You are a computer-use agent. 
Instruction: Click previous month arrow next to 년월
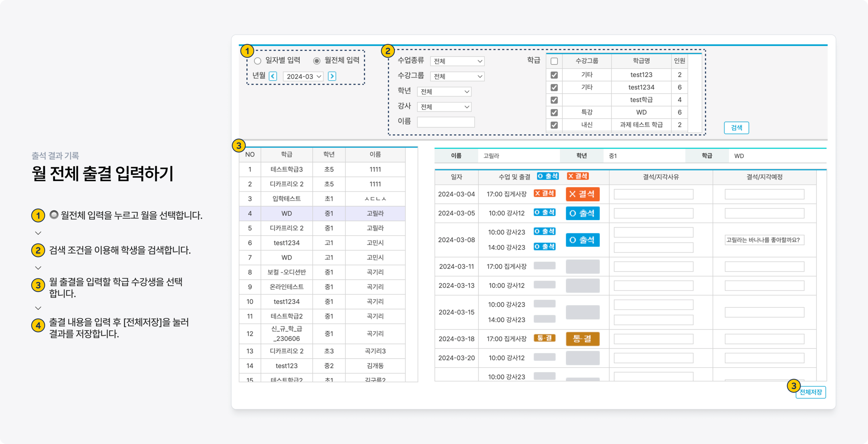click(273, 76)
